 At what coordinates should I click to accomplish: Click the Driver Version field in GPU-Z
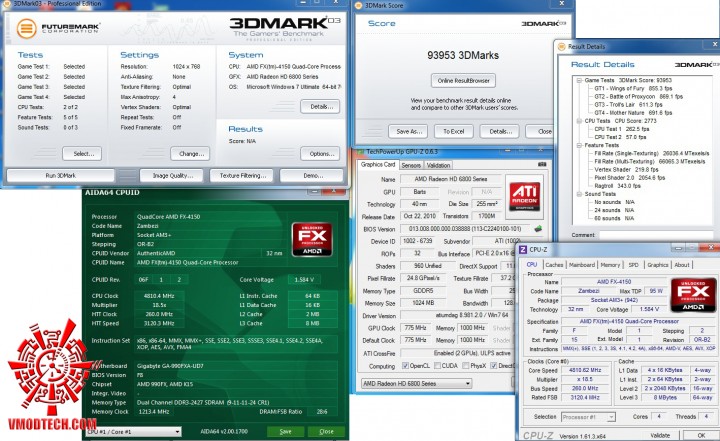[458, 315]
